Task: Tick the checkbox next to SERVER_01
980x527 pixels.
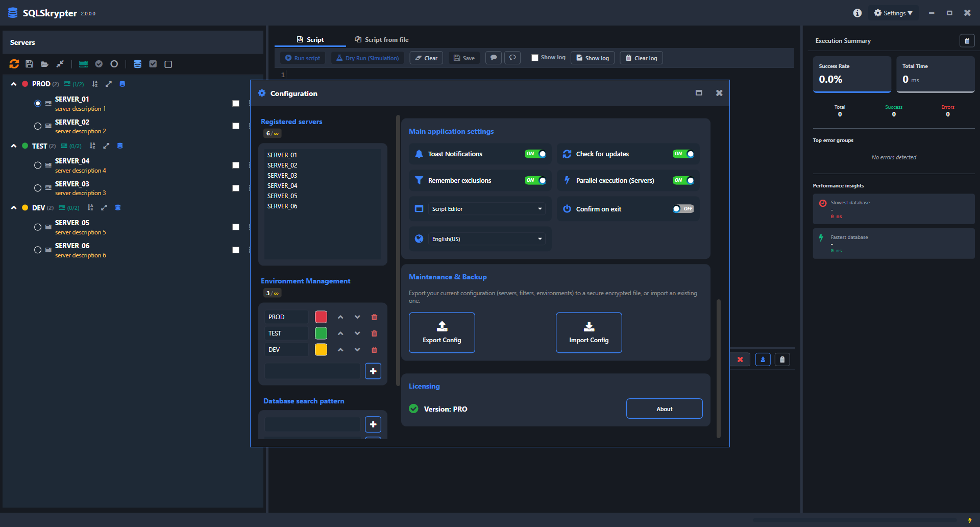Action: [236, 103]
